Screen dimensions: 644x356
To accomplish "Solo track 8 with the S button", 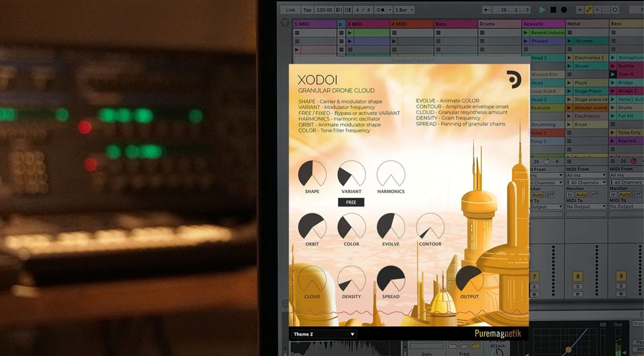I will 578,286.
